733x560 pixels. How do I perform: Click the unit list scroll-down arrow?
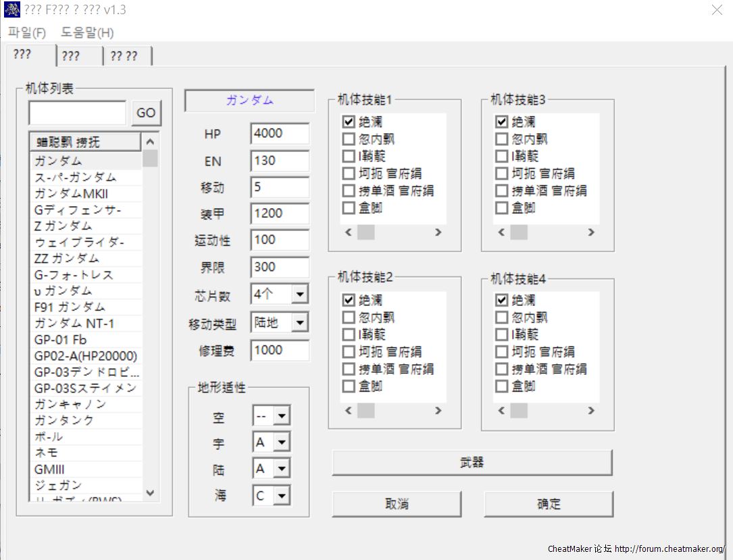pos(150,493)
